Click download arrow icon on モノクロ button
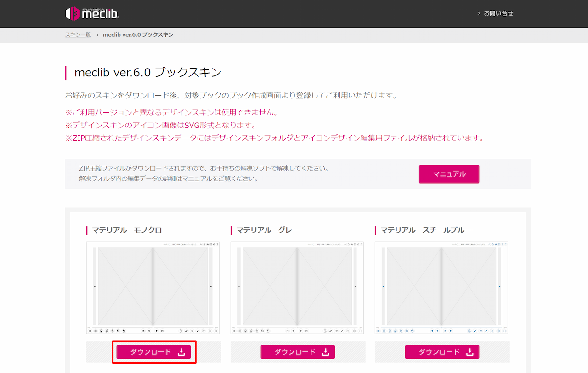 [x=181, y=352]
